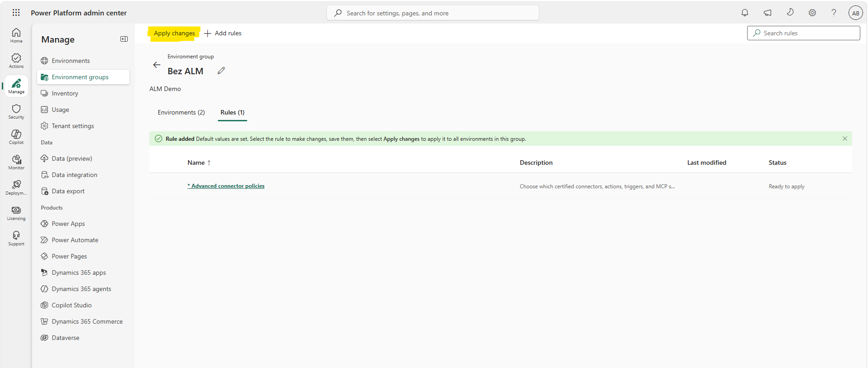Go to Home in the left rail
The height and width of the screenshot is (368, 868).
pyautogui.click(x=16, y=35)
